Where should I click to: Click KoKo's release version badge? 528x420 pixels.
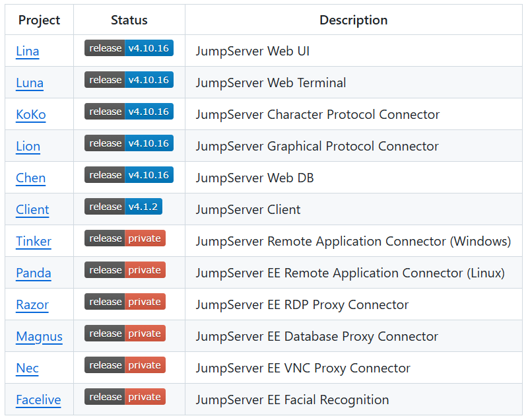[129, 112]
